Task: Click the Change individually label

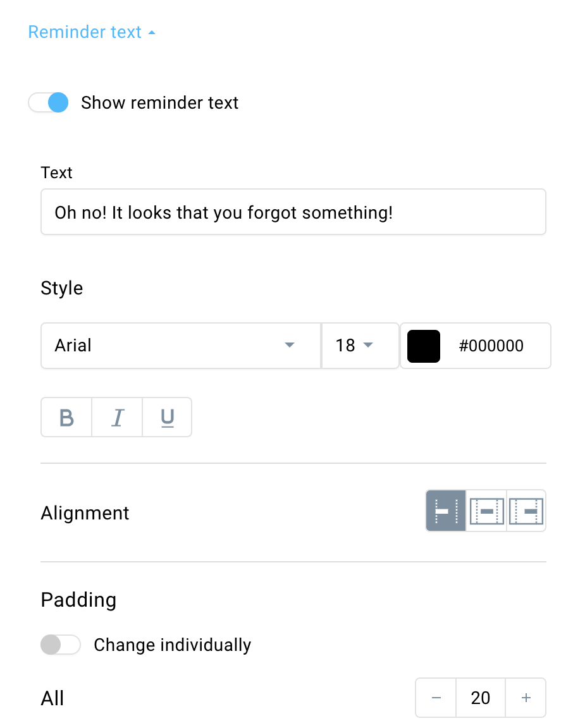Action: (x=173, y=645)
